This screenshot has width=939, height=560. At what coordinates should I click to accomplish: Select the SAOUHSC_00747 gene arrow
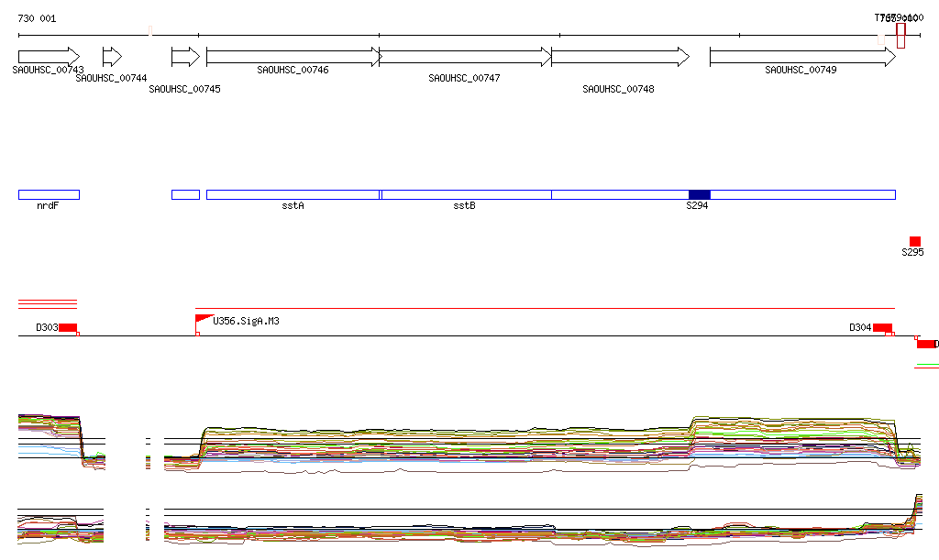pyautogui.click(x=465, y=57)
